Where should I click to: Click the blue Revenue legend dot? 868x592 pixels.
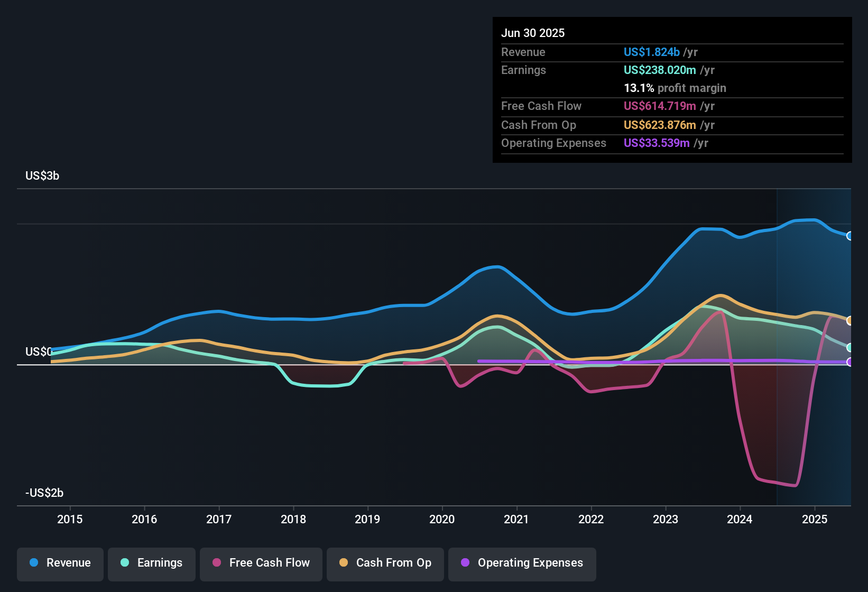pos(33,563)
